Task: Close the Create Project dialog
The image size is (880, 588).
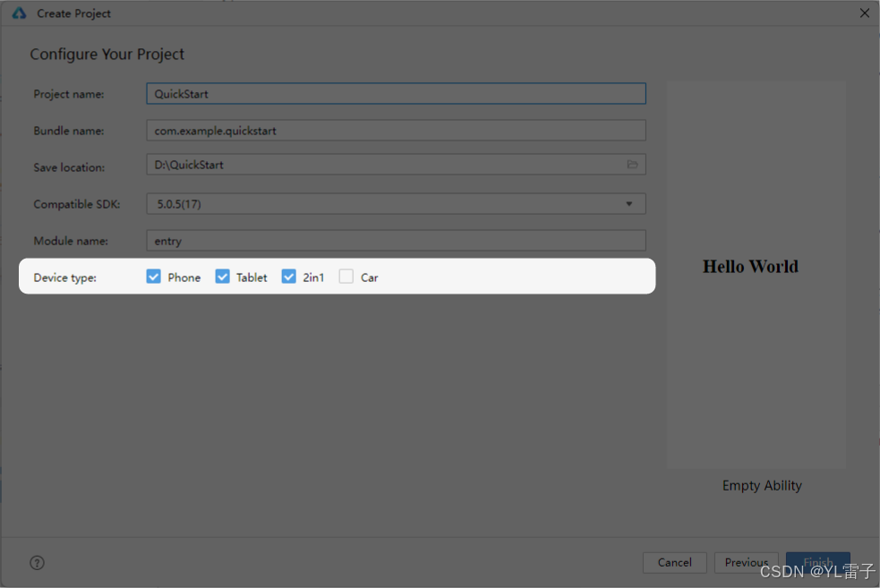Action: [864, 13]
